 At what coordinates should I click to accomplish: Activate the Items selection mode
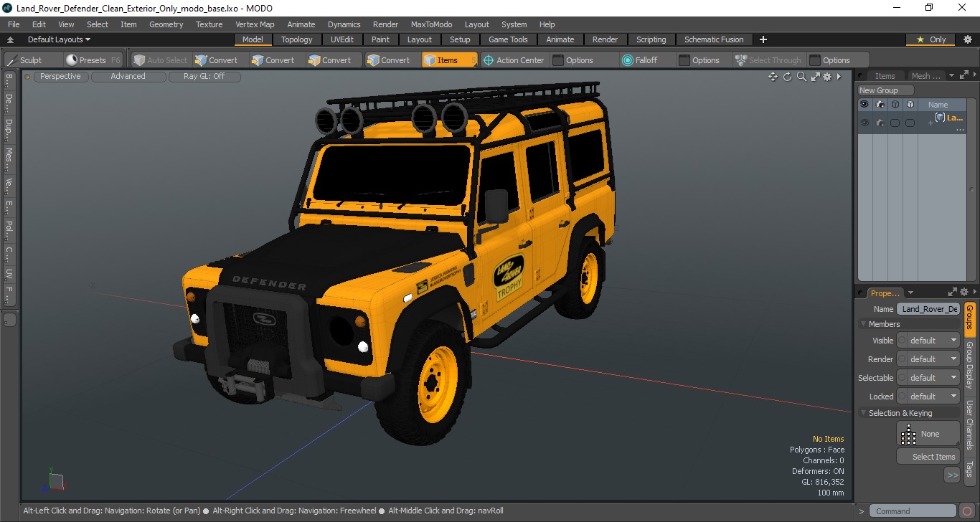(449, 60)
